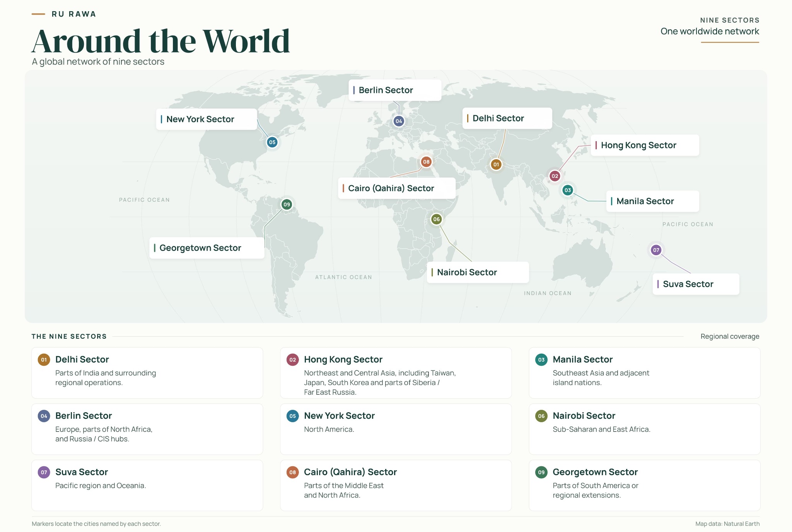Open the Suva Sector card title
The image size is (792, 532).
[82, 472]
